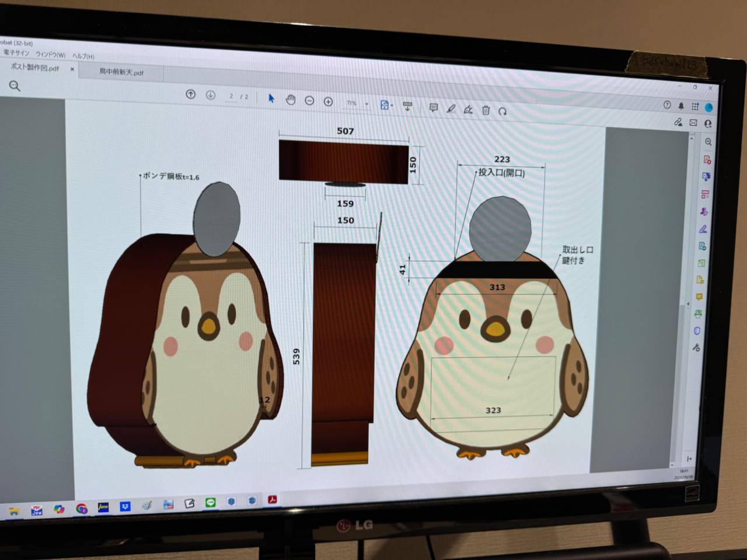Select the pointer/selection tool in toolbar
Viewport: 747px width, 560px height.
click(x=271, y=99)
